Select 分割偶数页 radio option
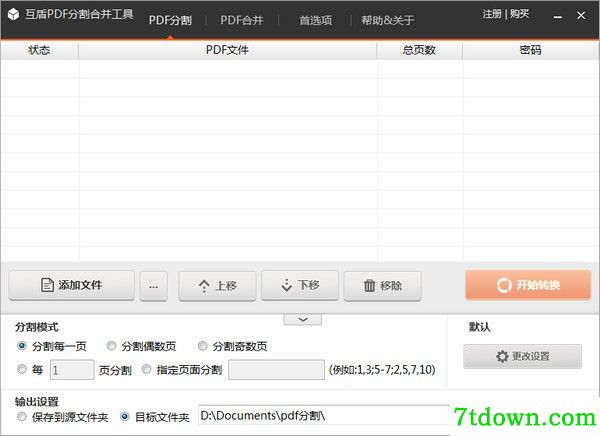 [x=111, y=346]
